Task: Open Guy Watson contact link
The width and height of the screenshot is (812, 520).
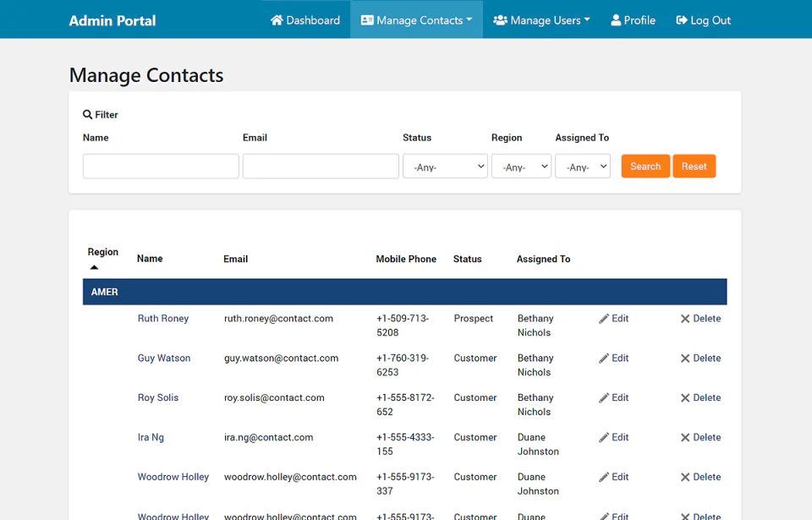Action: point(163,359)
